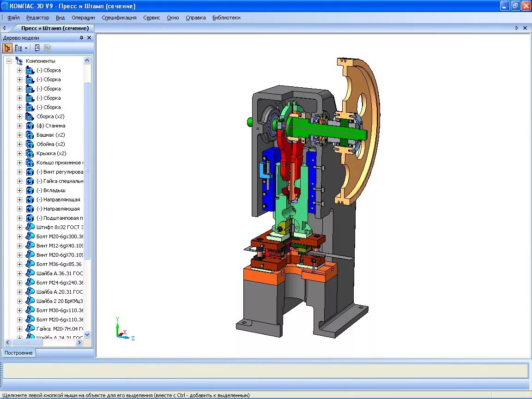This screenshot has width=532, height=399.
Task: Open the Файл menu
Action: pos(13,18)
